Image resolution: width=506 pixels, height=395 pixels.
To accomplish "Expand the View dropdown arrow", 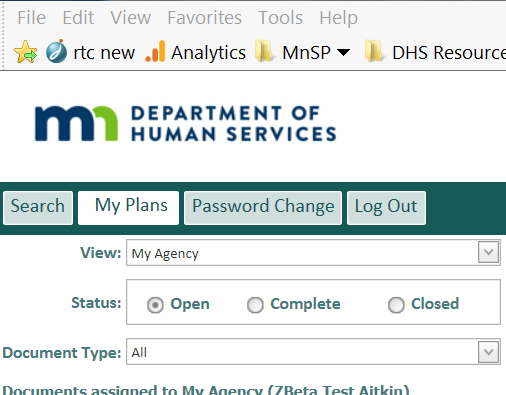I will (x=488, y=252).
